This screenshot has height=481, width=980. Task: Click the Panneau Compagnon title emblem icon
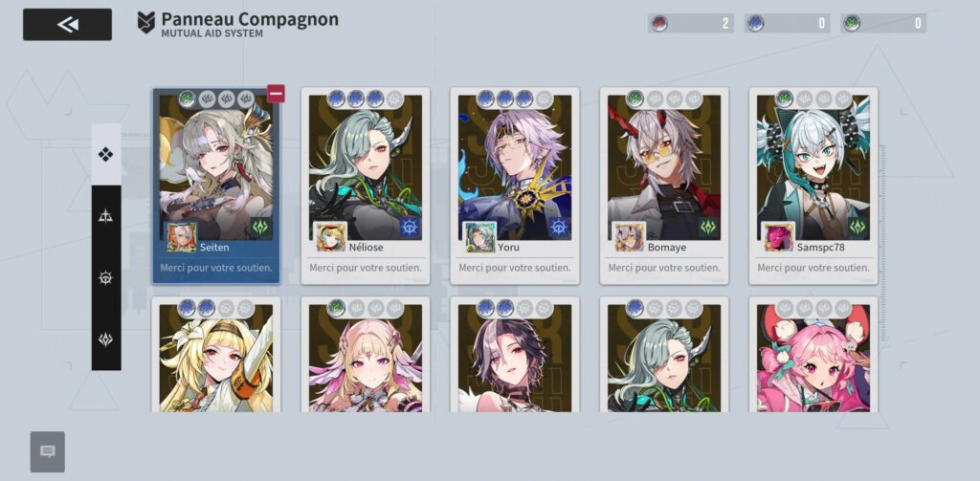(146, 23)
